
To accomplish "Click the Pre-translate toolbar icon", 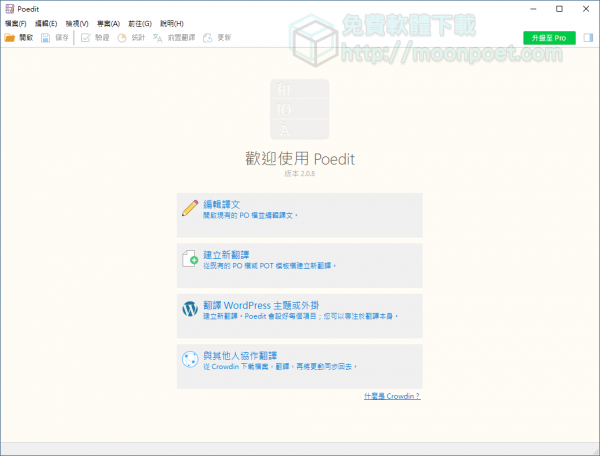I will [157, 37].
